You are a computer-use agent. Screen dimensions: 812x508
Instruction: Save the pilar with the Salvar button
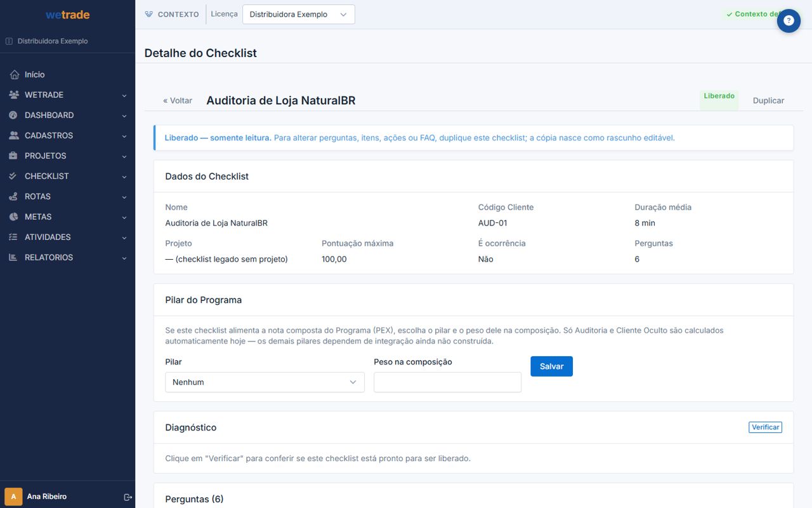coord(551,366)
